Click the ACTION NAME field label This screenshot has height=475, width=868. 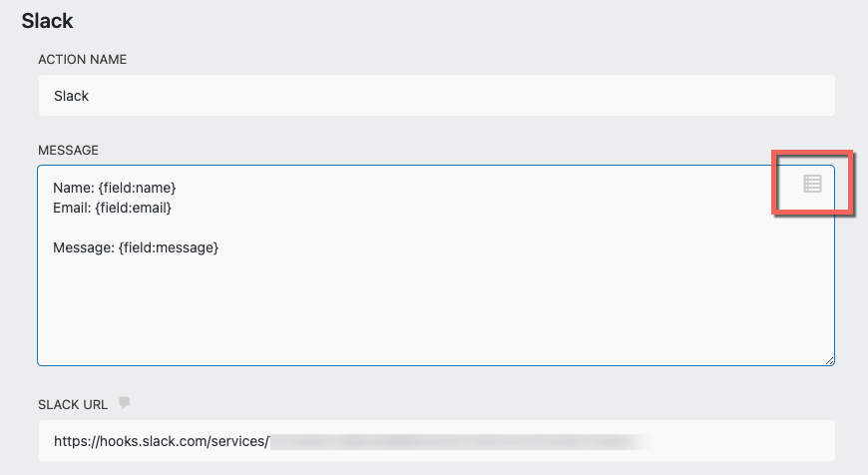tap(82, 60)
